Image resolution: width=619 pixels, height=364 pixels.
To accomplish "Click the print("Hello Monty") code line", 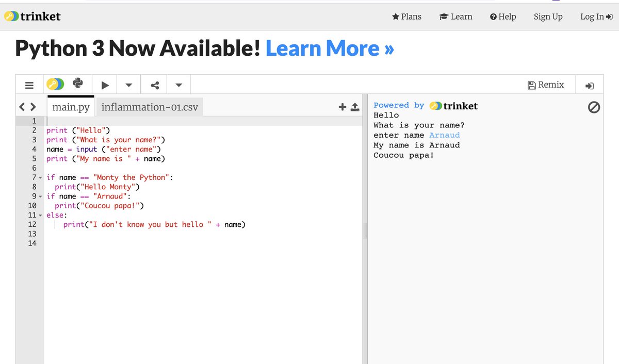I will pyautogui.click(x=97, y=187).
